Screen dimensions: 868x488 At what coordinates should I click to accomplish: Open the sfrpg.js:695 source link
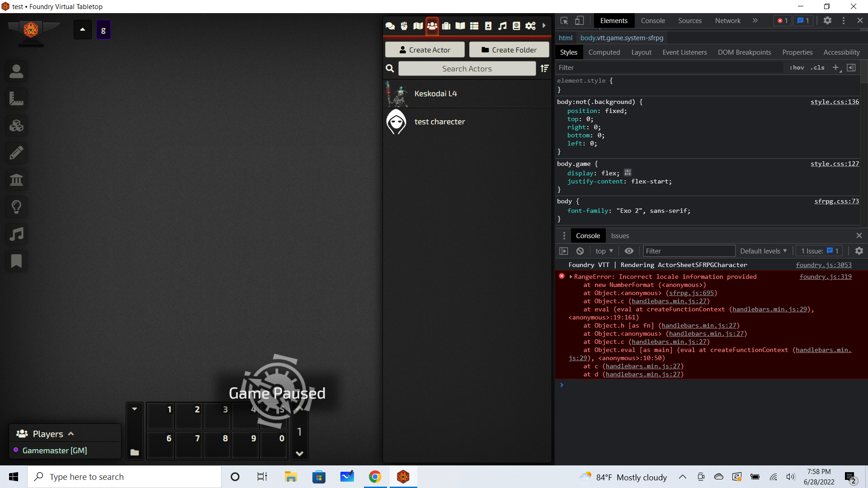691,293
